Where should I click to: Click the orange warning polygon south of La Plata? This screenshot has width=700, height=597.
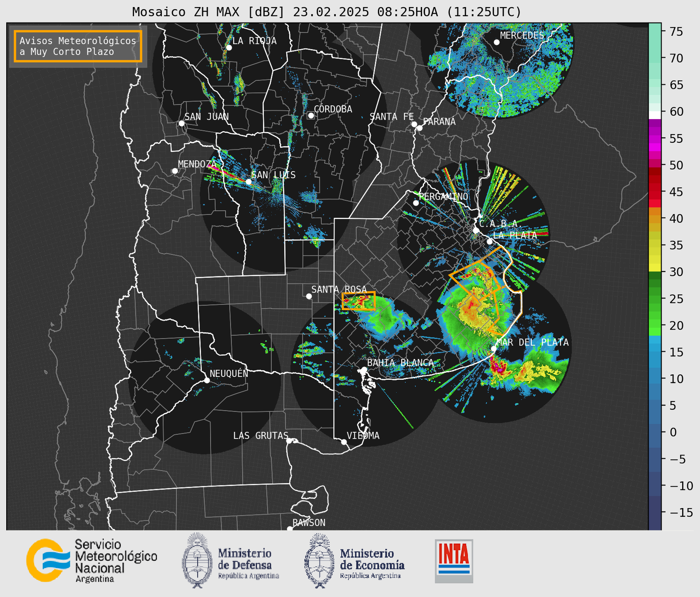pos(485,291)
